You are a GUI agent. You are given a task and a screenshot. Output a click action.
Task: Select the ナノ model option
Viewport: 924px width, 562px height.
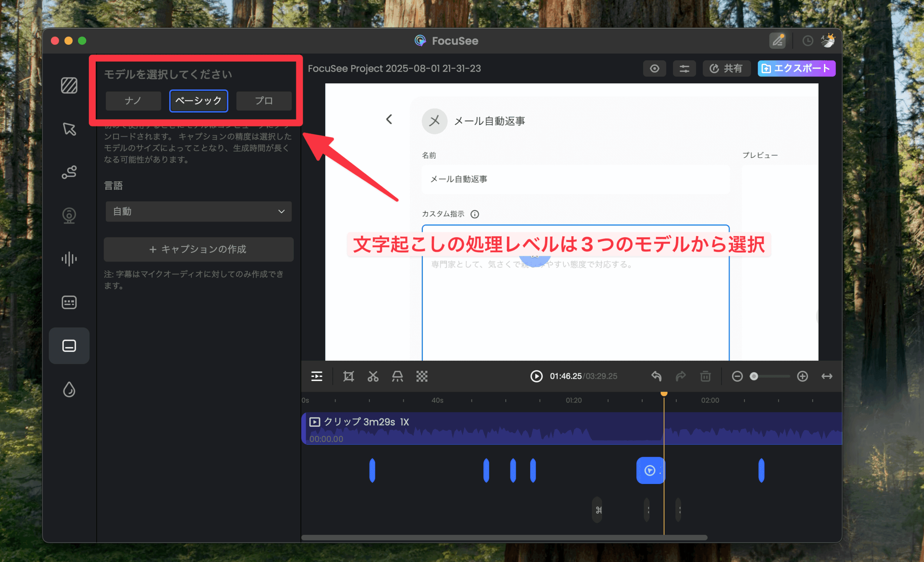click(133, 100)
